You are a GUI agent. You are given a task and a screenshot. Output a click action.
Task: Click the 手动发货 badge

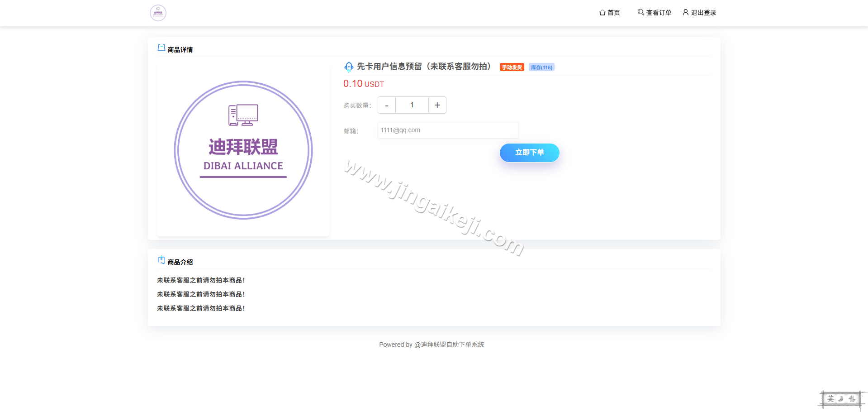pyautogui.click(x=511, y=67)
